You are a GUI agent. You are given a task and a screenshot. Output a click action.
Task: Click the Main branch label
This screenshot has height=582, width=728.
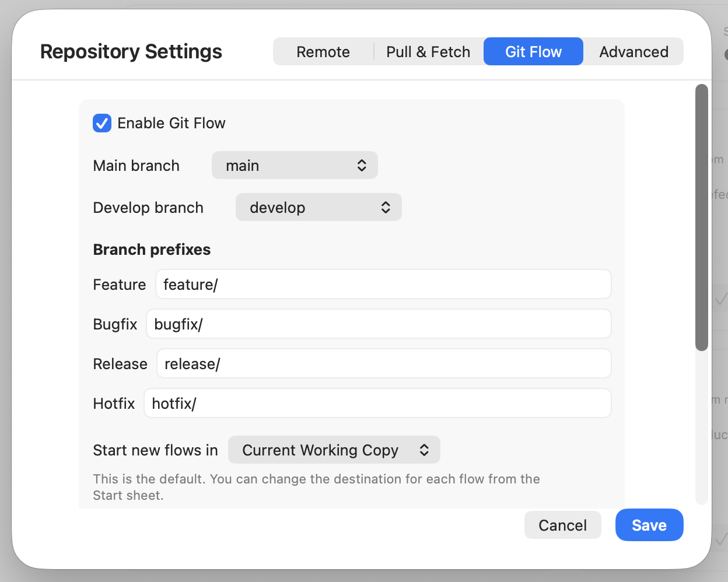136,166
